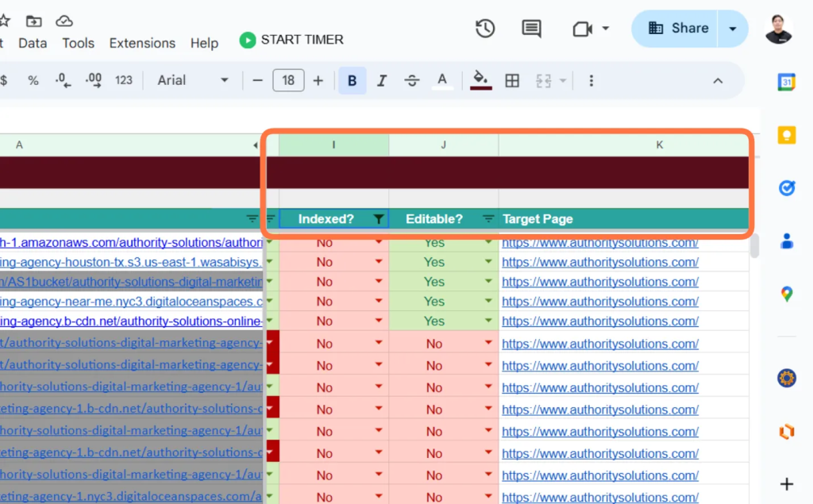The height and width of the screenshot is (504, 813).
Task: Open the Tools menu
Action: (x=79, y=43)
